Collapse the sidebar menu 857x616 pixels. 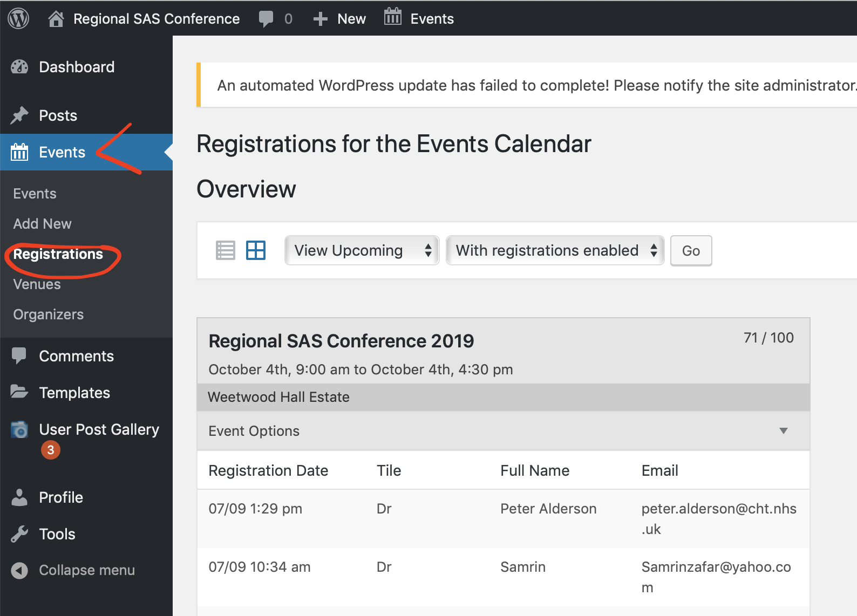[86, 570]
